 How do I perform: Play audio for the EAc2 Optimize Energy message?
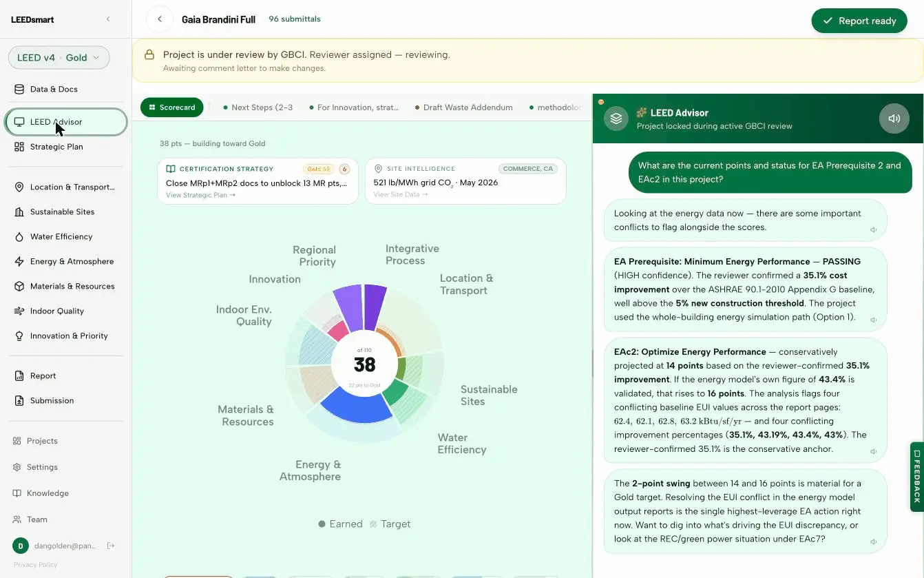coord(873,452)
